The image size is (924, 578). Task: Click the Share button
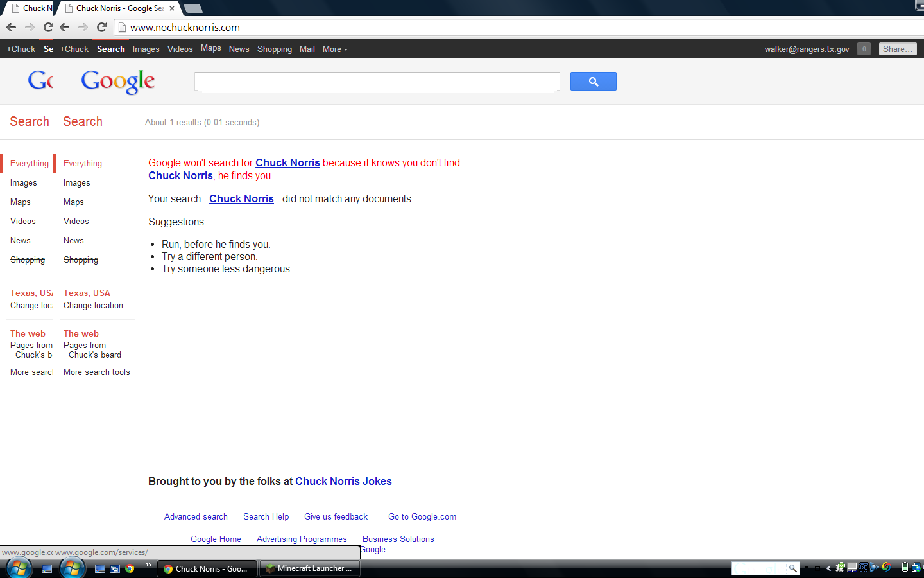coord(897,49)
